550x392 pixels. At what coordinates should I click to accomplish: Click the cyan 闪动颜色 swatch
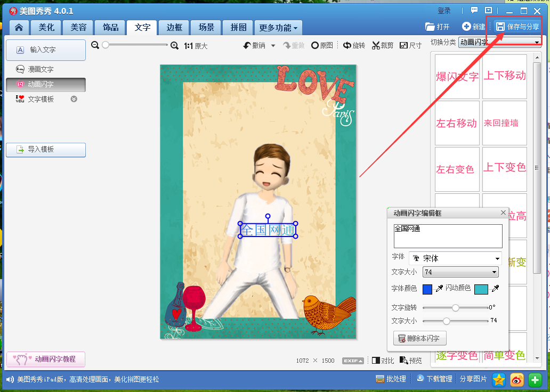coord(481,289)
